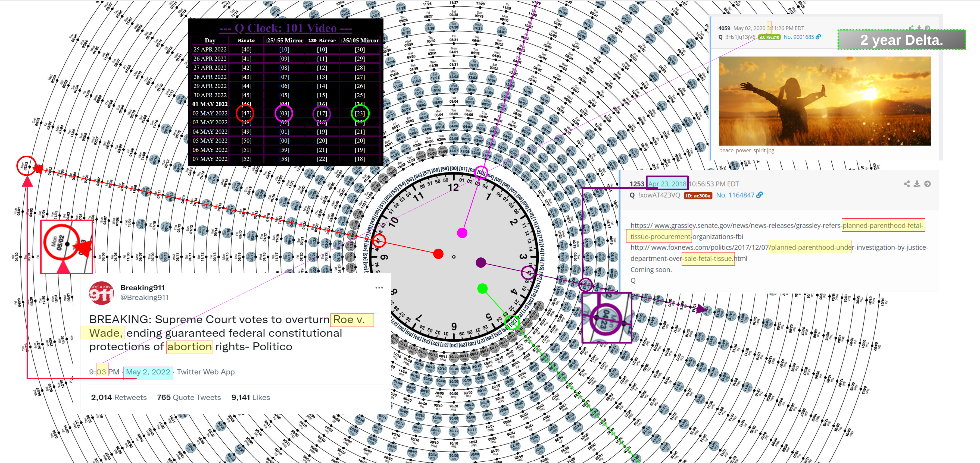The image size is (980, 463).
Task: Click the 12 numeral on the clock face
Action: coord(453,187)
